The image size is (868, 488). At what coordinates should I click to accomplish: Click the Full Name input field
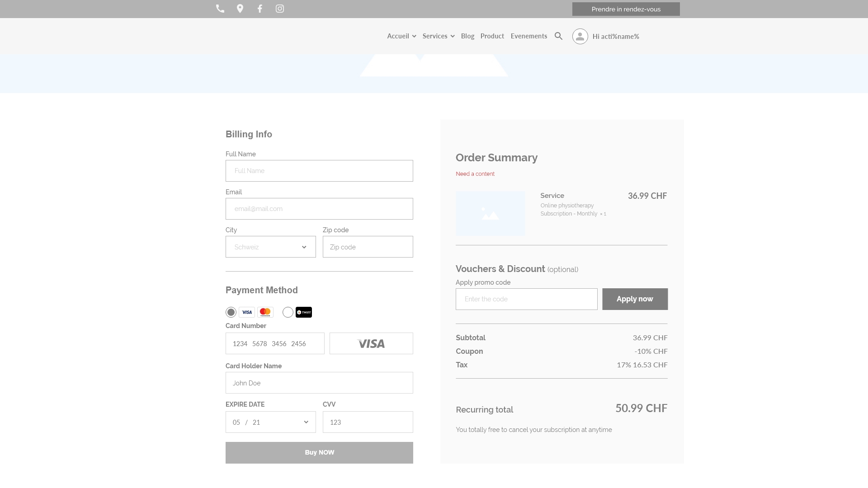point(319,170)
